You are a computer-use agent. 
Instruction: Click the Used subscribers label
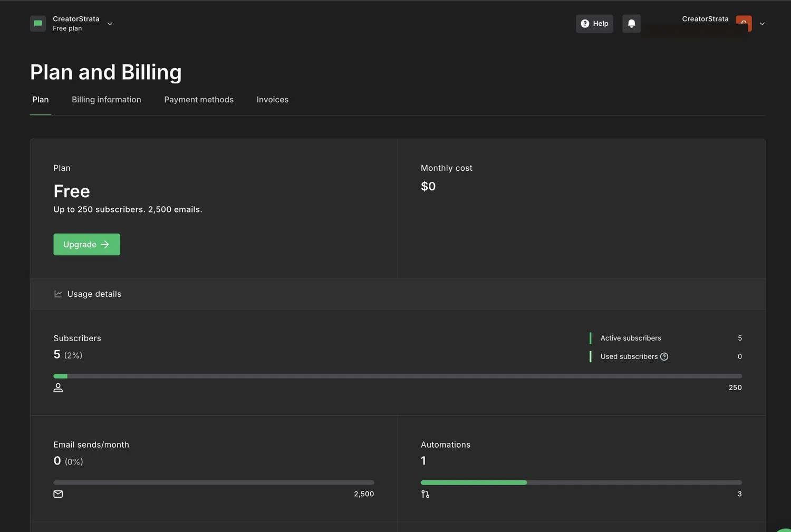(x=629, y=356)
